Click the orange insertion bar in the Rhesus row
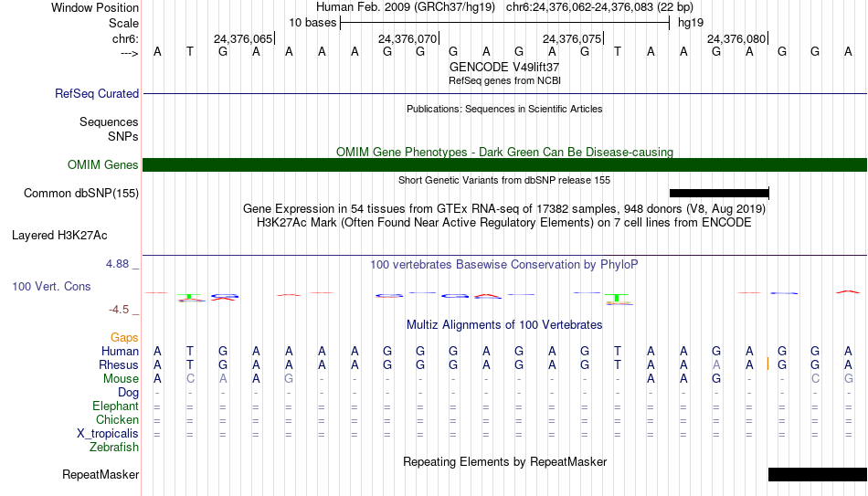 click(767, 364)
